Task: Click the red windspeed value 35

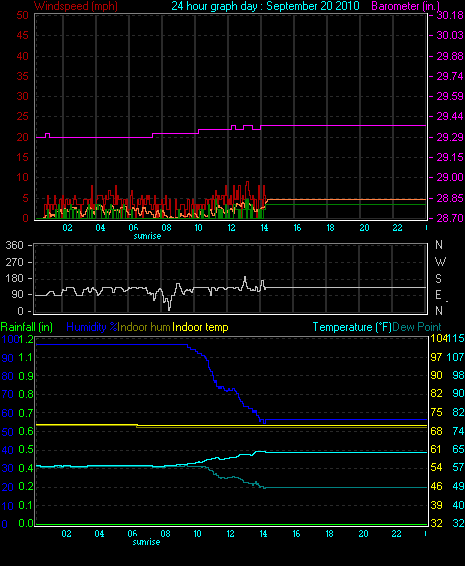Action: pyautogui.click(x=22, y=76)
